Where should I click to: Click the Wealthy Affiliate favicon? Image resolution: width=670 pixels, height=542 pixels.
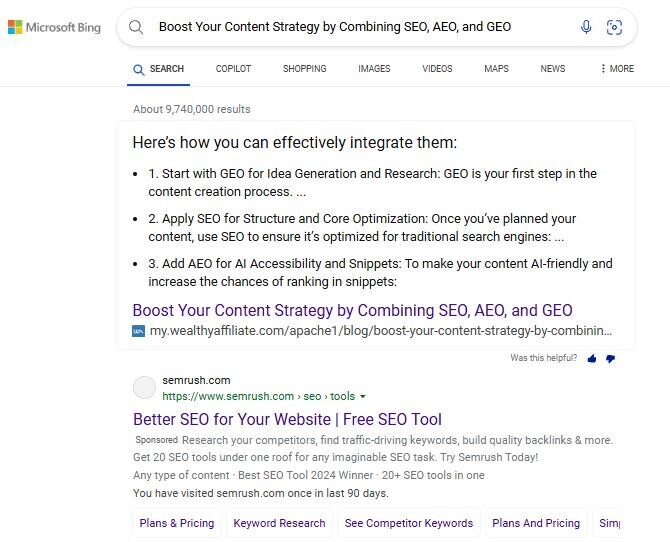point(138,331)
